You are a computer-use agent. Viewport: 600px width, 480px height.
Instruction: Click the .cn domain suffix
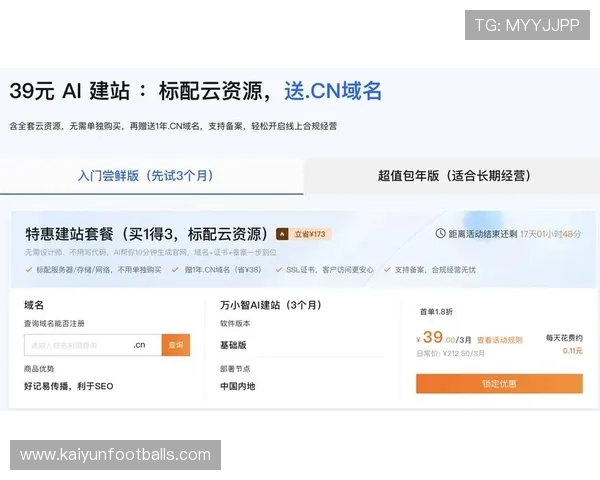click(x=139, y=345)
